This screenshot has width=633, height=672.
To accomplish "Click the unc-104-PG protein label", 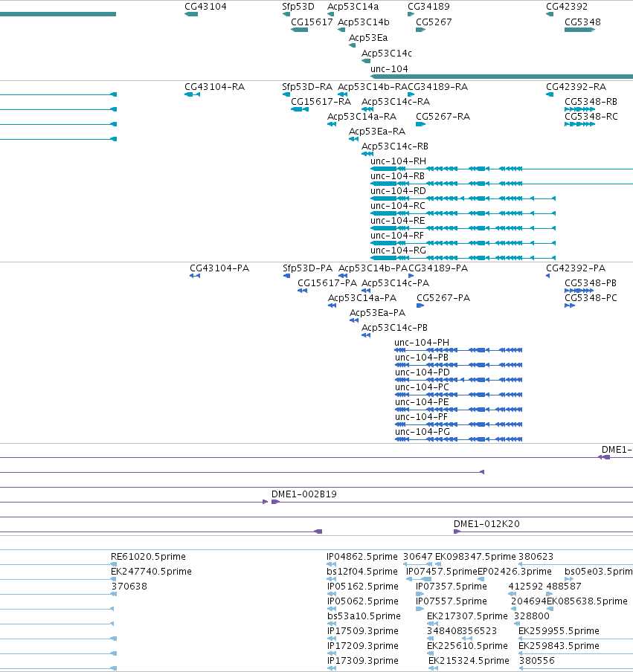I will tap(422, 432).
